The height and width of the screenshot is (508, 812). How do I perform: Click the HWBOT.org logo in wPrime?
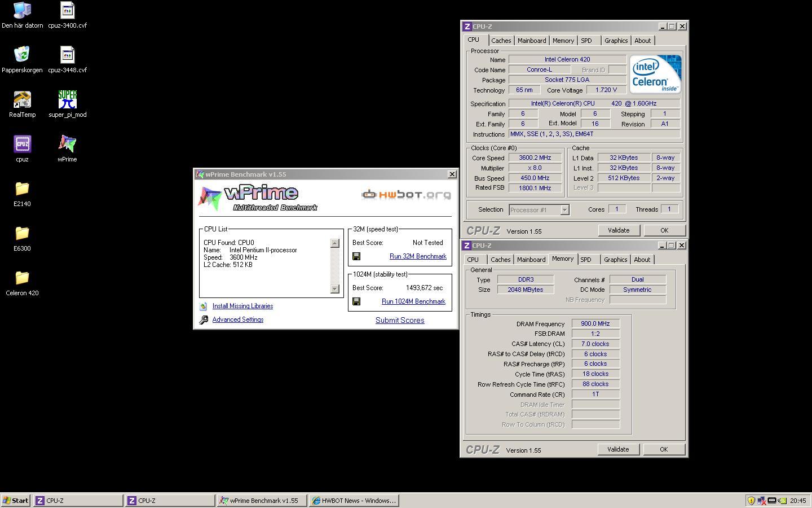[406, 195]
